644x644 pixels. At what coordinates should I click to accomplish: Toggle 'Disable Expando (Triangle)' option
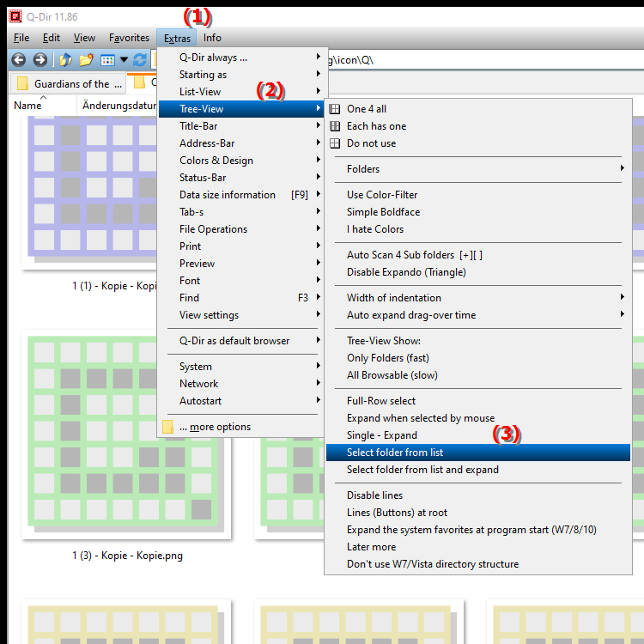tap(478, 272)
